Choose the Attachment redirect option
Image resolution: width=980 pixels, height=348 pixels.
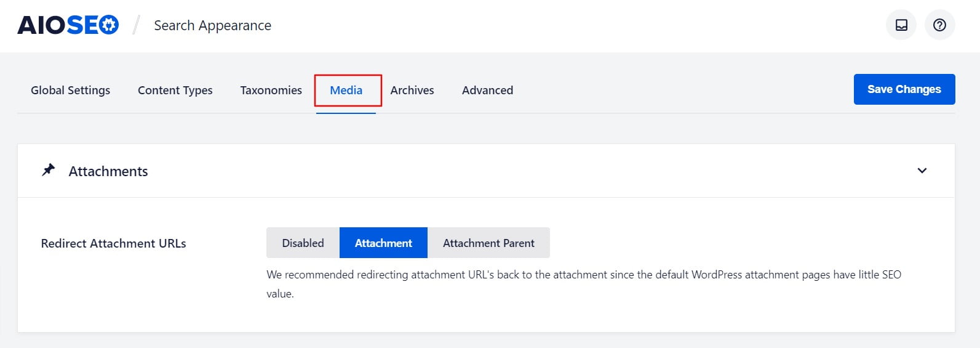pyautogui.click(x=383, y=243)
